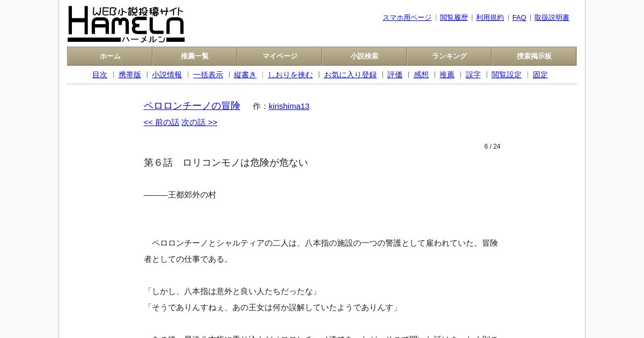Viewport: 644px width, 338px height.
Task: Go to ホーム in navigation bar
Action: [110, 56]
